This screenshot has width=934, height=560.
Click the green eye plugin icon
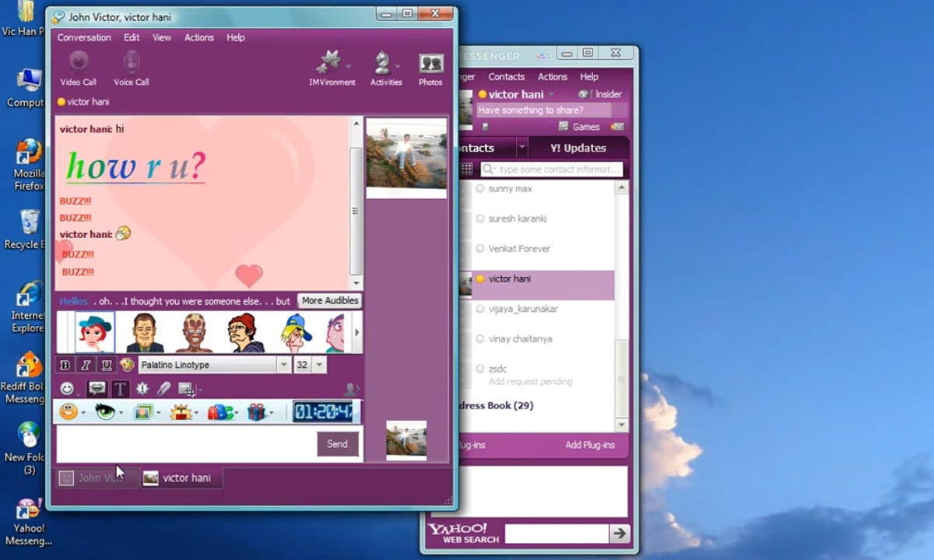click(x=104, y=412)
